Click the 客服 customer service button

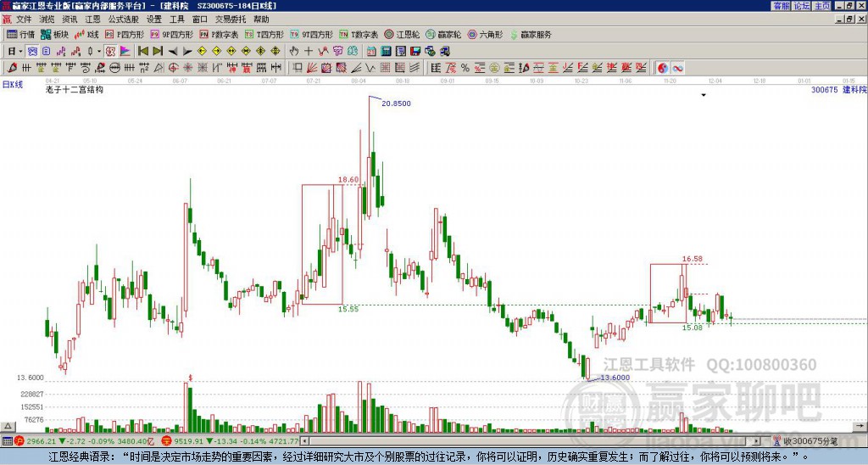(782, 6)
